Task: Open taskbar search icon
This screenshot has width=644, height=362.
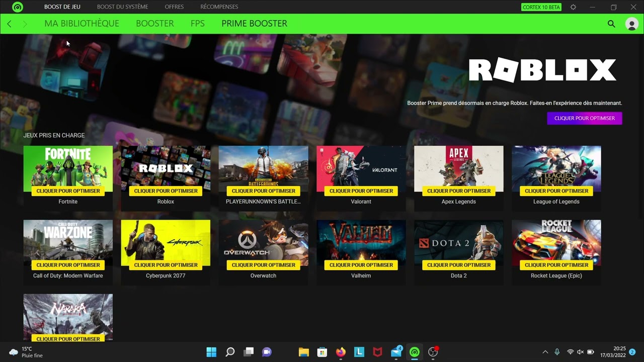Action: pos(230,352)
